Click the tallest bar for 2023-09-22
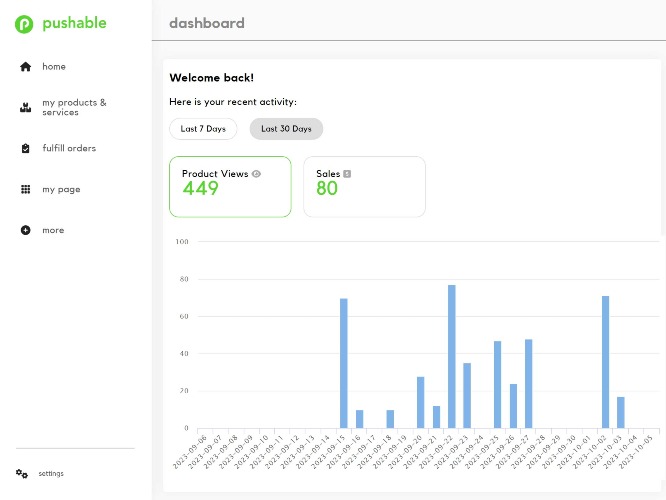This screenshot has height=500, width=666. [x=452, y=356]
